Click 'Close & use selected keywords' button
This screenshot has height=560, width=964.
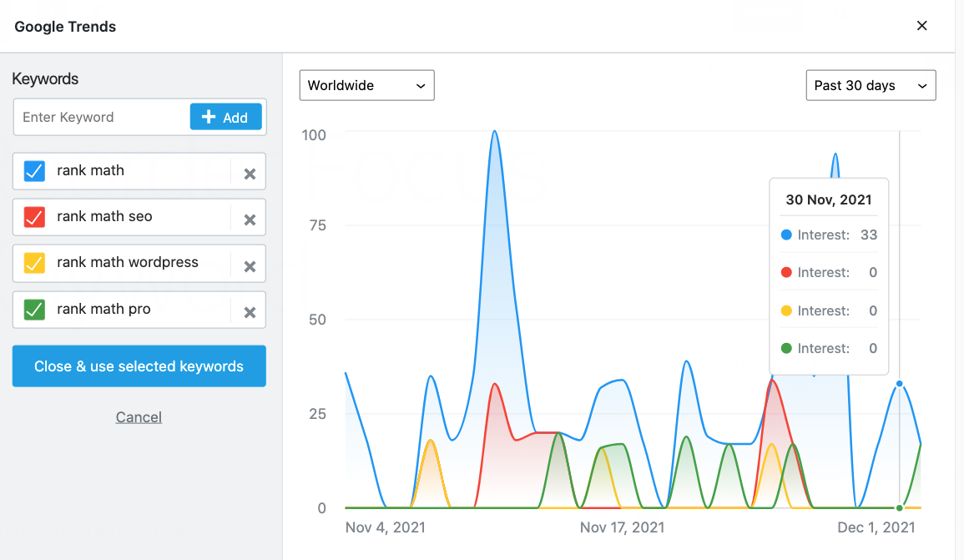click(x=139, y=366)
